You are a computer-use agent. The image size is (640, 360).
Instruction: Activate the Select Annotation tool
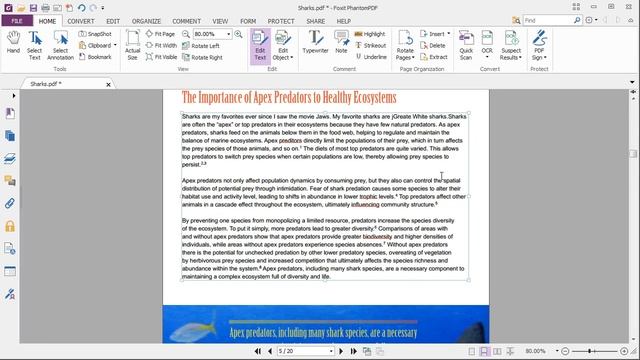point(60,45)
